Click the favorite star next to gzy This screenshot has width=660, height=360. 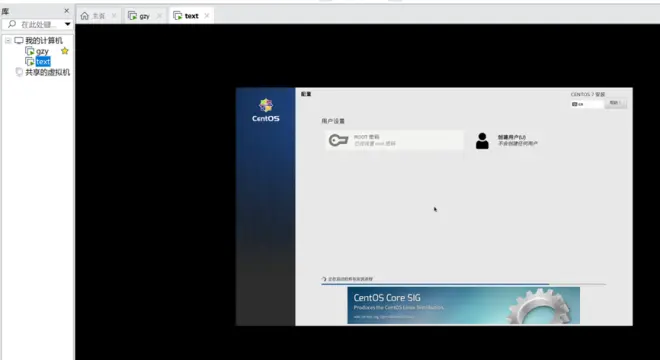point(64,51)
